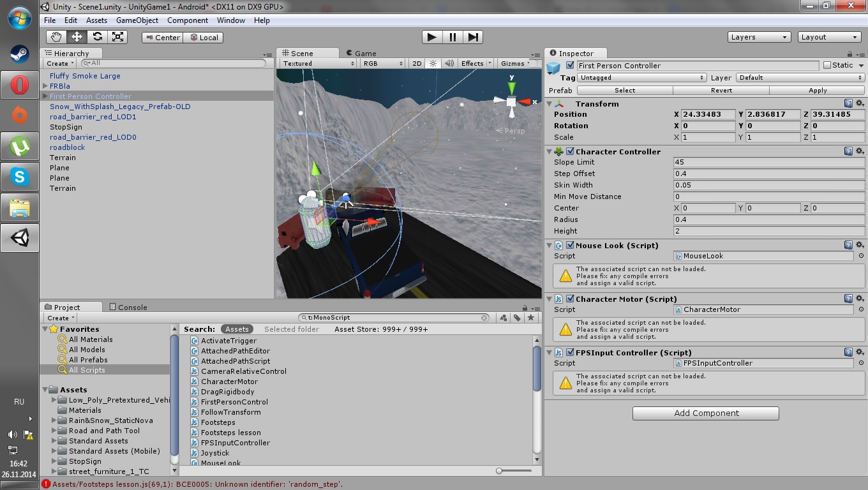The width and height of the screenshot is (868, 490).
Task: Click the red error icon in status bar
Action: 45,484
